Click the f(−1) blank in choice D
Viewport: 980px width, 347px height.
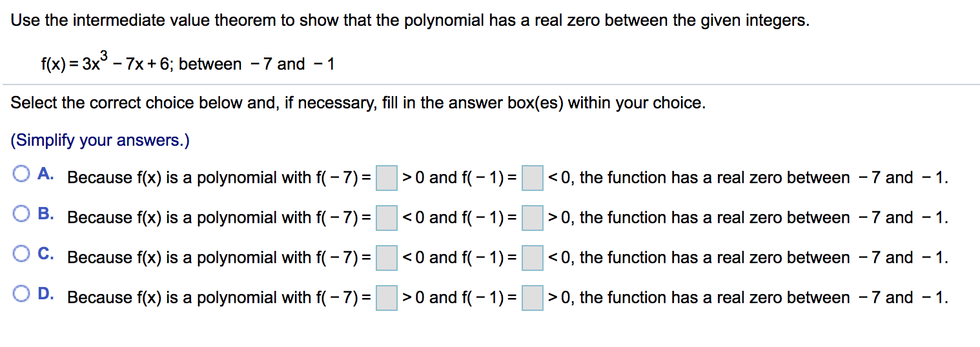pyautogui.click(x=533, y=297)
